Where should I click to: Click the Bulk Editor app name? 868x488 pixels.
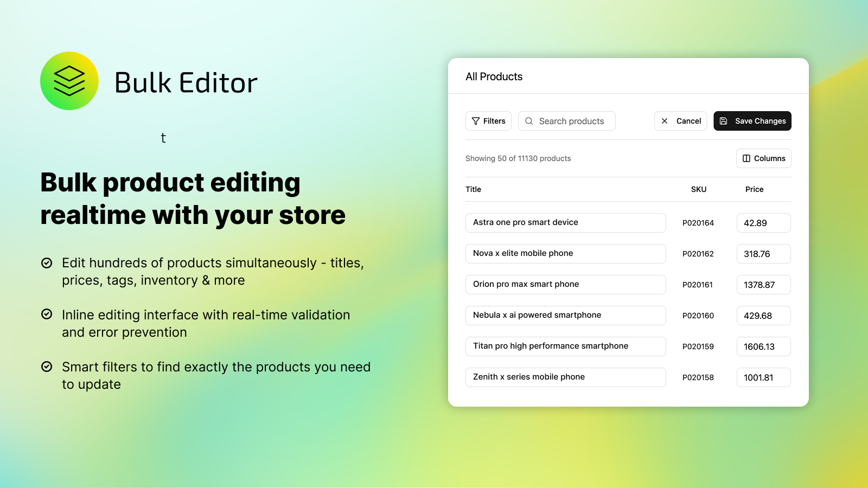pos(186,83)
